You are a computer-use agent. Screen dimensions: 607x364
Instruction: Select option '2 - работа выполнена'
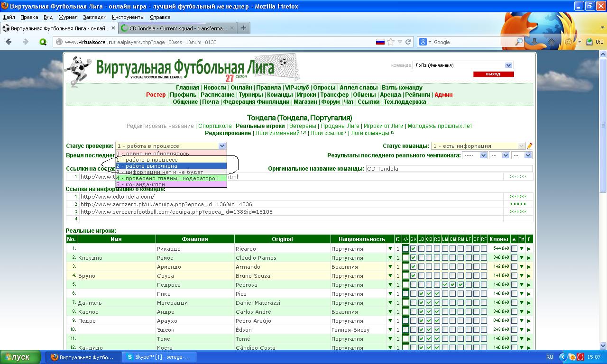[171, 166]
